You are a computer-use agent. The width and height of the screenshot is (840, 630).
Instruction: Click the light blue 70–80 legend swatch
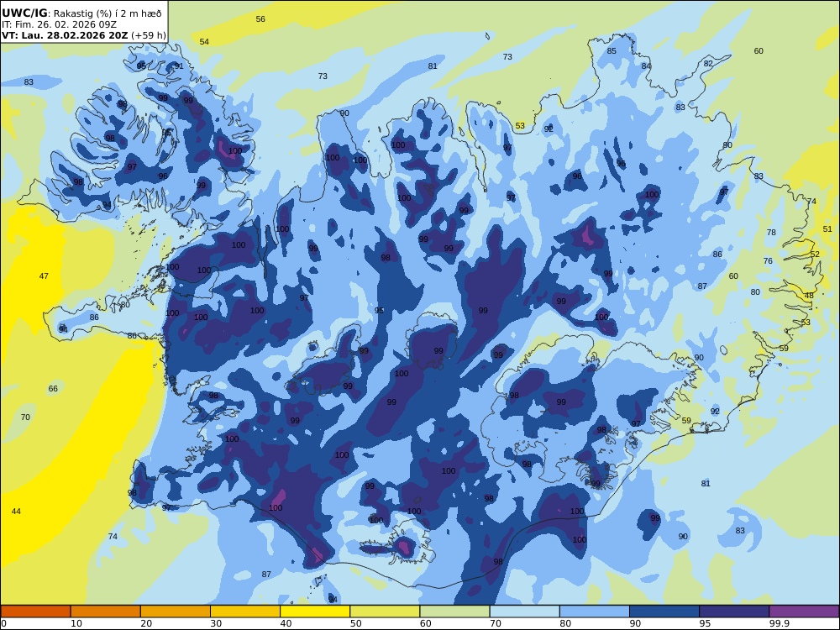pyautogui.click(x=524, y=612)
